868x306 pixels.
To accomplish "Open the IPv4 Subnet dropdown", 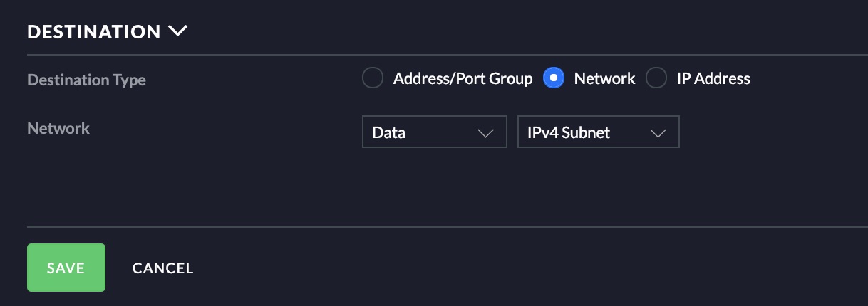I will pos(599,132).
